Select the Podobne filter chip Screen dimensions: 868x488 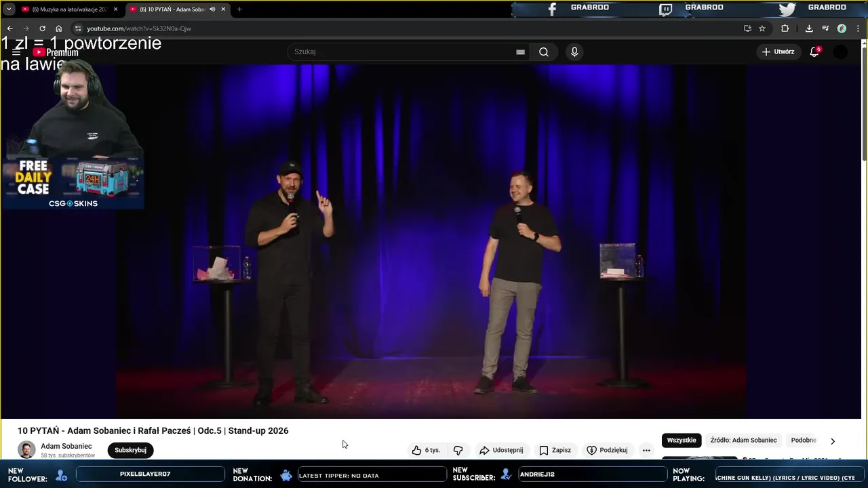804,440
